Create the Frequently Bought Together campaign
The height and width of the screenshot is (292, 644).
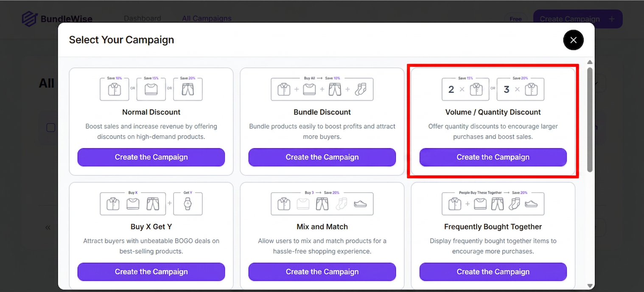[x=493, y=272]
